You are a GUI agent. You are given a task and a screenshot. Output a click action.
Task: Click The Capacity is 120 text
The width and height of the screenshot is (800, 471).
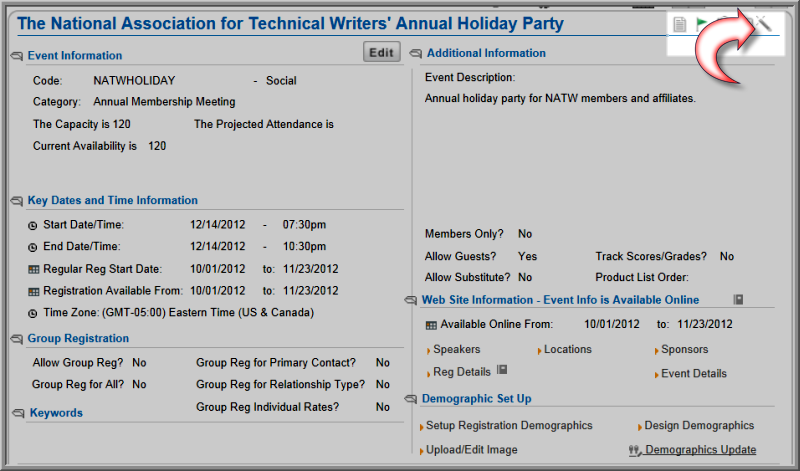click(x=82, y=124)
